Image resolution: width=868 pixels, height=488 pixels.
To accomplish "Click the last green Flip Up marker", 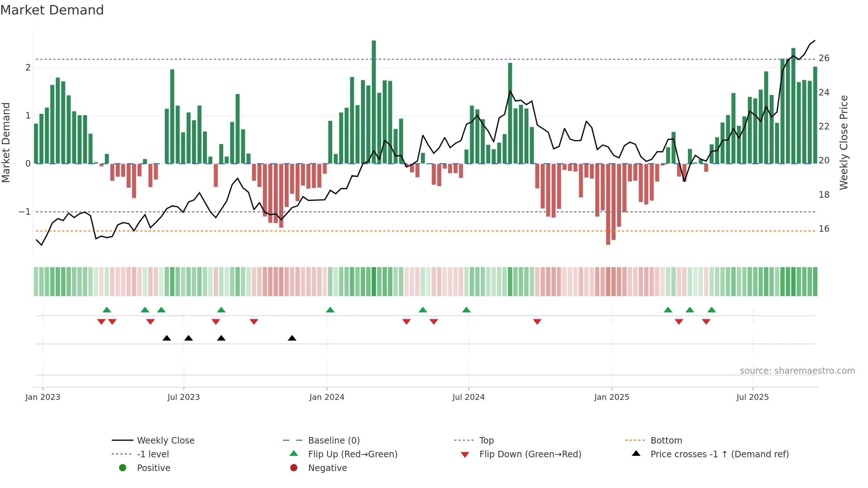I will coord(712,310).
